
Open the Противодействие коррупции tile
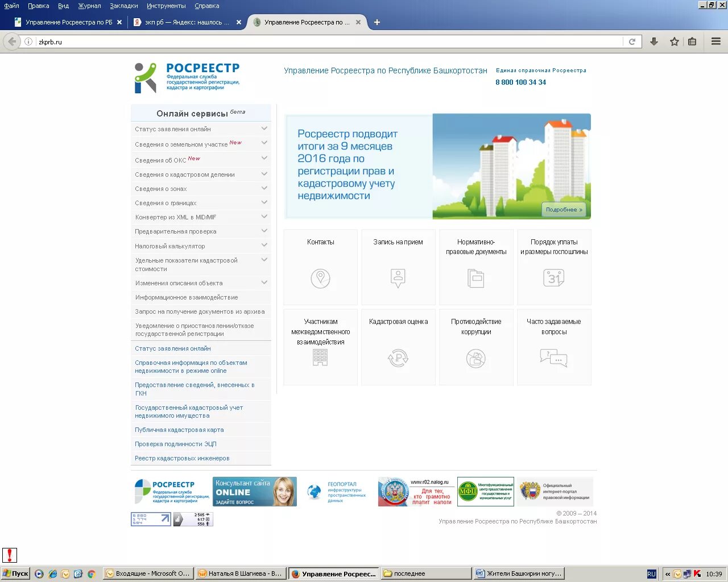pyautogui.click(x=476, y=347)
